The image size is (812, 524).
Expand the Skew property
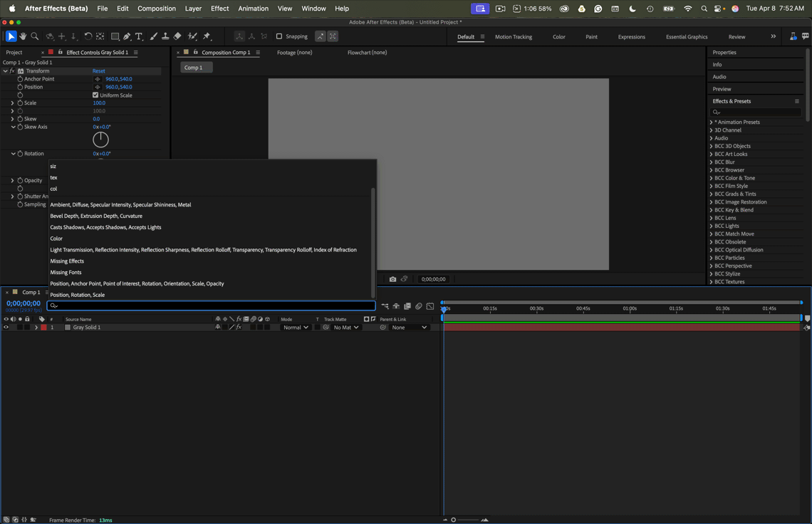click(x=12, y=119)
